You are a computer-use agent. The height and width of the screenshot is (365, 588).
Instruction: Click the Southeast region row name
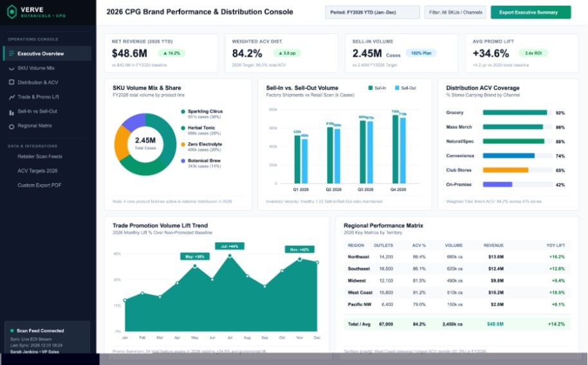[x=359, y=269]
